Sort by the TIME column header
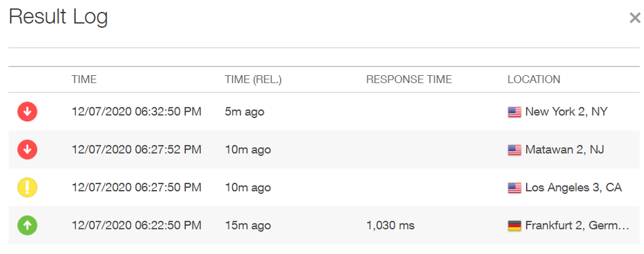This screenshot has width=644, height=254. (84, 79)
